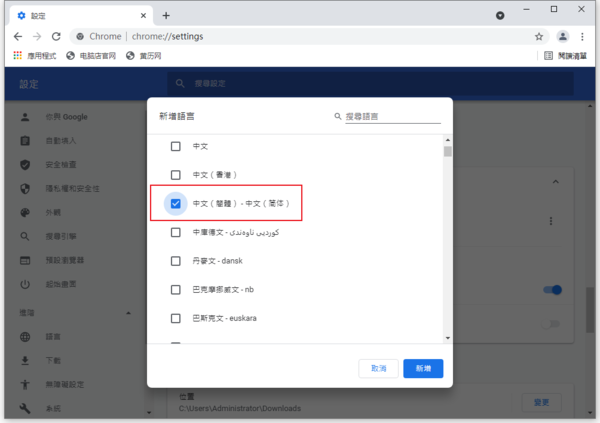Click the sidebar scroll-down arrow
The width and height of the screenshot is (600, 423).
pos(149,413)
